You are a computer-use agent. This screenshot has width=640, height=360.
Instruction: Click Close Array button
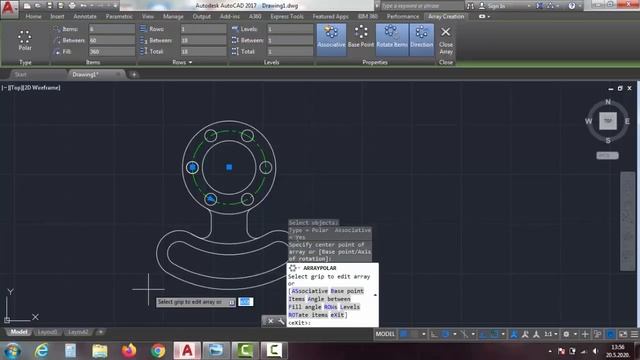pyautogui.click(x=446, y=40)
